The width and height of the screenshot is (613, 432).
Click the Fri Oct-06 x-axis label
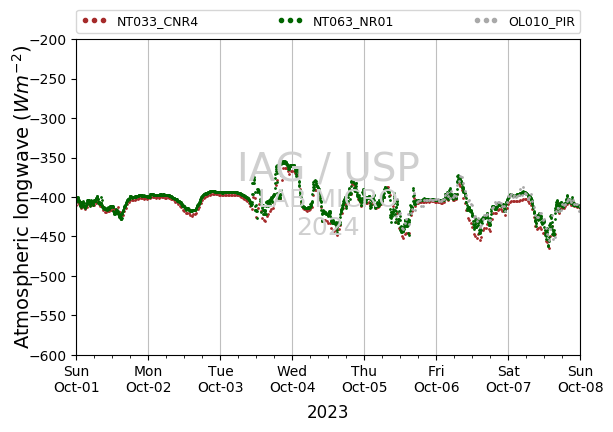[437, 379]
